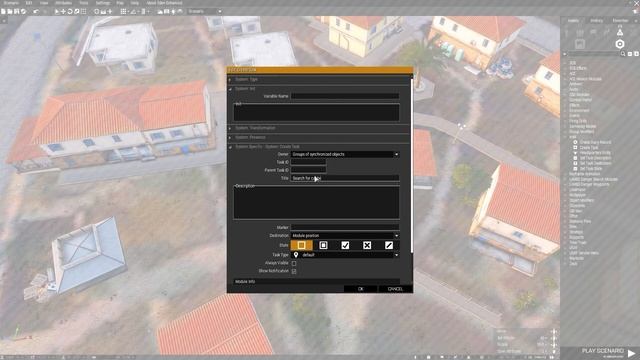640x360 pixels.
Task: Click the Variable Name input field
Action: pyautogui.click(x=345, y=96)
